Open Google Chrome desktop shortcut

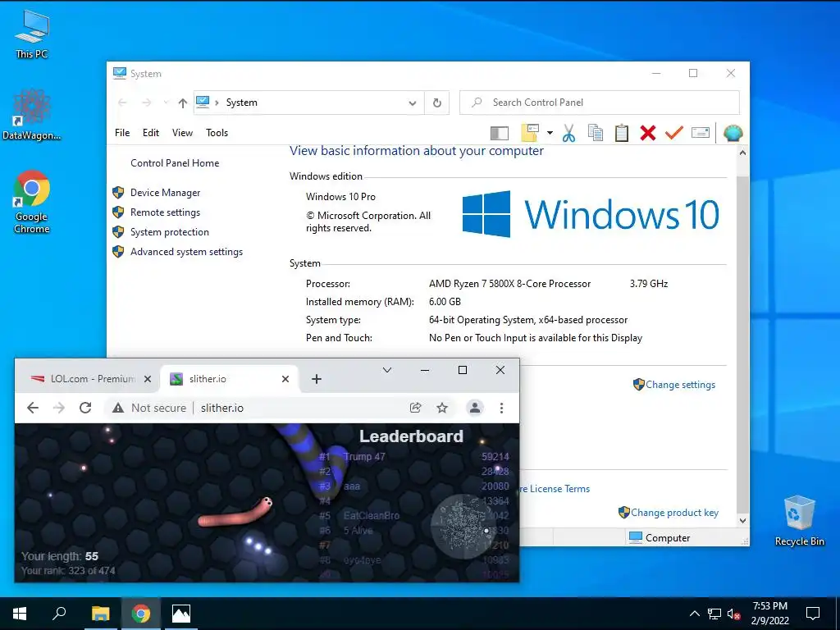coord(32,202)
